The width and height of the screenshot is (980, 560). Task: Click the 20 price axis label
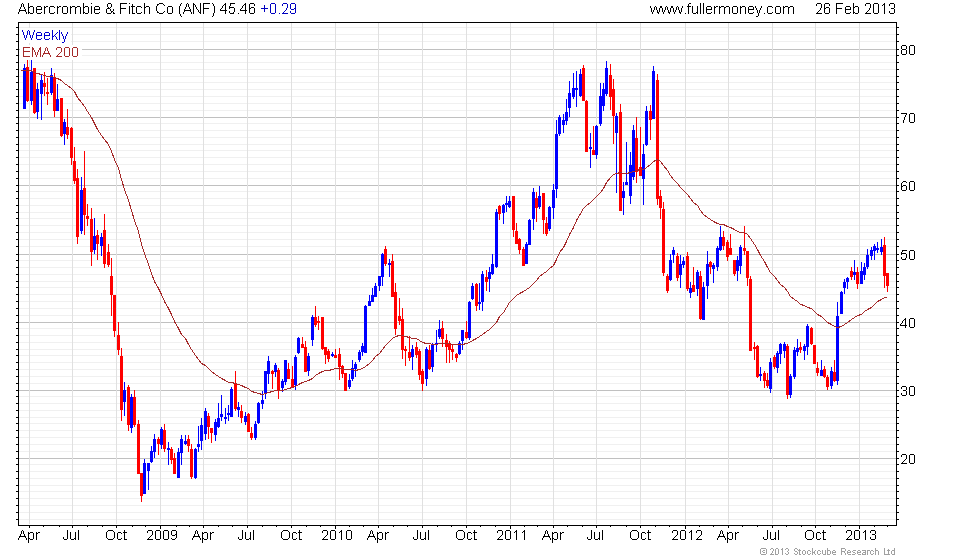coord(908,459)
